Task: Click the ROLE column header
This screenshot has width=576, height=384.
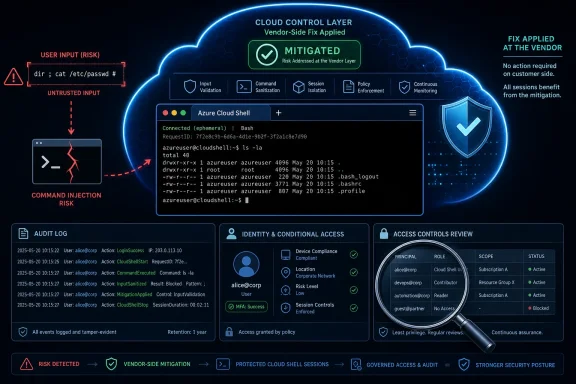Action: [x=439, y=256]
